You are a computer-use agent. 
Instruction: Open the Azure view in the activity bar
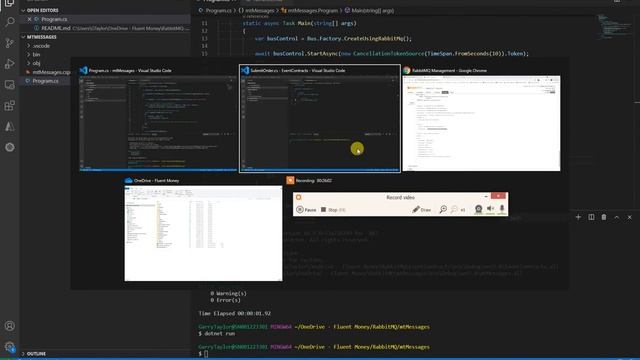pos(9,127)
